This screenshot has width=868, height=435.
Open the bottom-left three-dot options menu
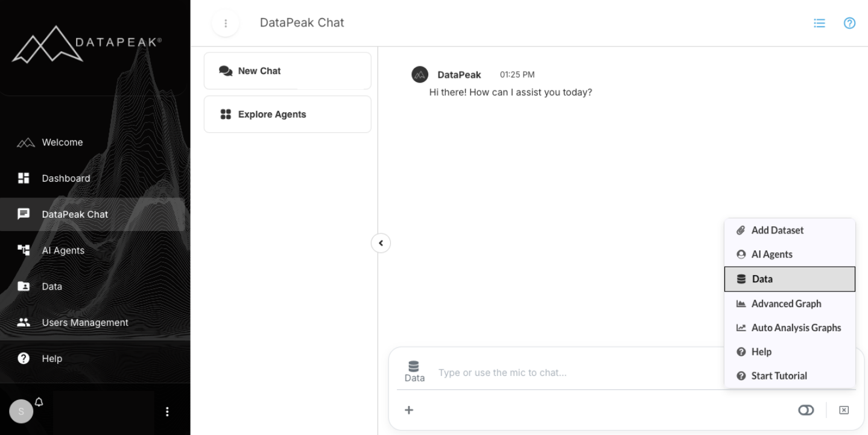pos(167,411)
